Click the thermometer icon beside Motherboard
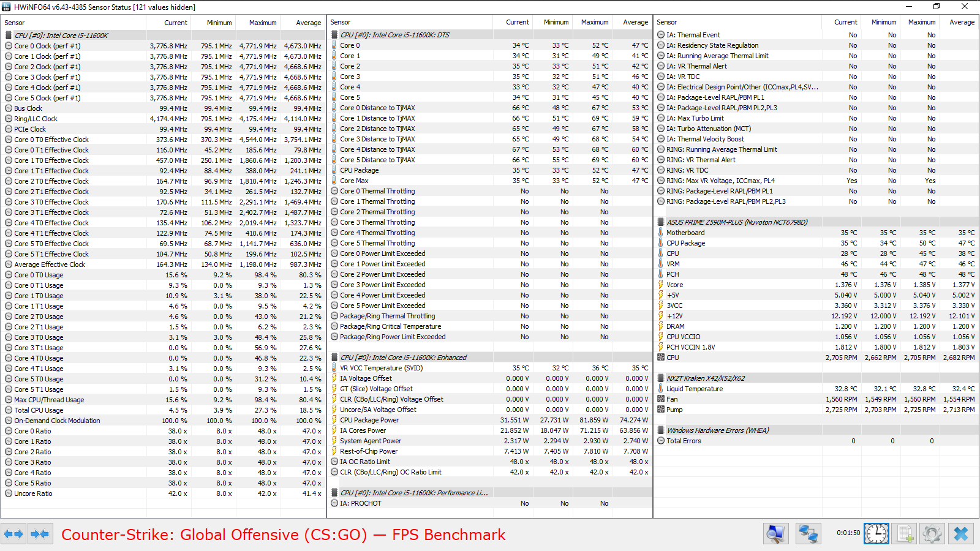980x551 pixels. (x=661, y=233)
